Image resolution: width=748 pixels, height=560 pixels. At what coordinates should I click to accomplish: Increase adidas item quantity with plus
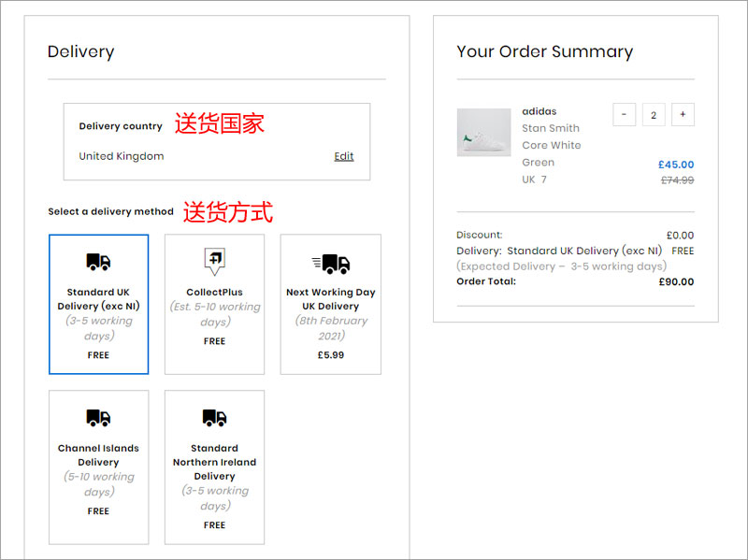click(x=683, y=114)
